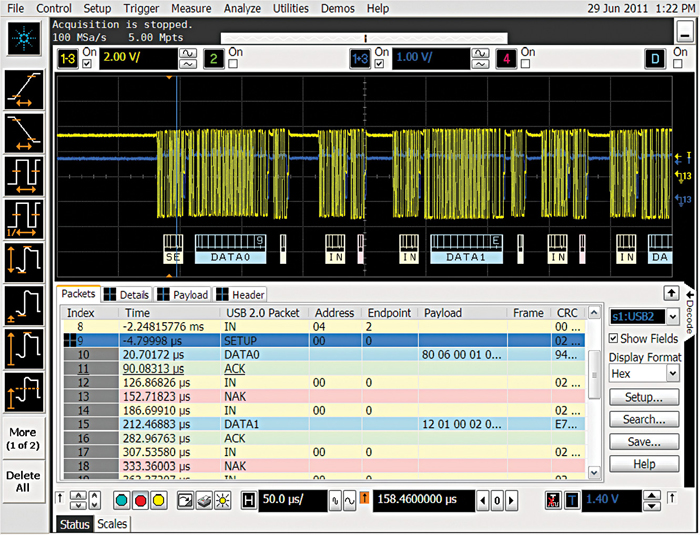This screenshot has width=700, height=535.
Task: Toggle channel 2 On checkbox
Action: [x=234, y=65]
